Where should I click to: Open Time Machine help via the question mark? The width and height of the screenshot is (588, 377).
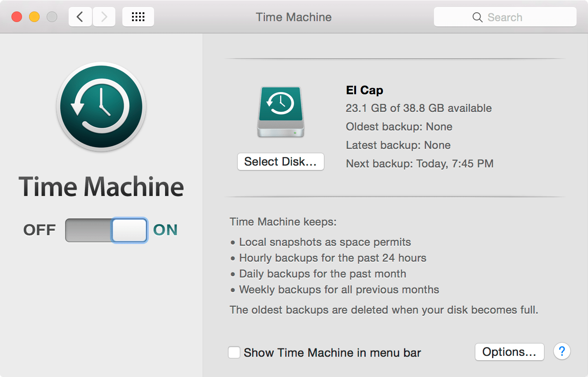562,351
